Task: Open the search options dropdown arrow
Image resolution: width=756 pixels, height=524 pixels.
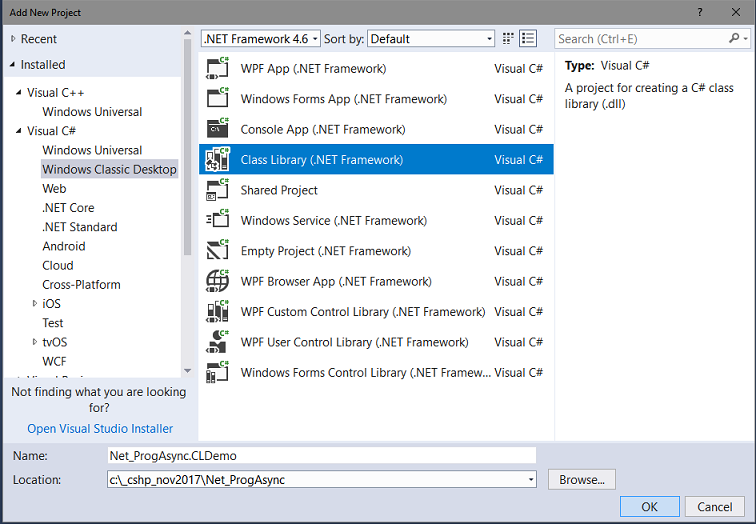Action: [x=745, y=39]
